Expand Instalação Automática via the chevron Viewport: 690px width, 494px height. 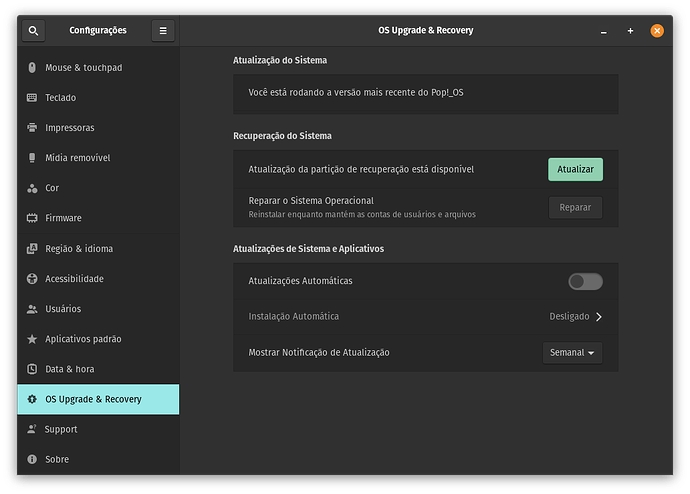(x=599, y=317)
